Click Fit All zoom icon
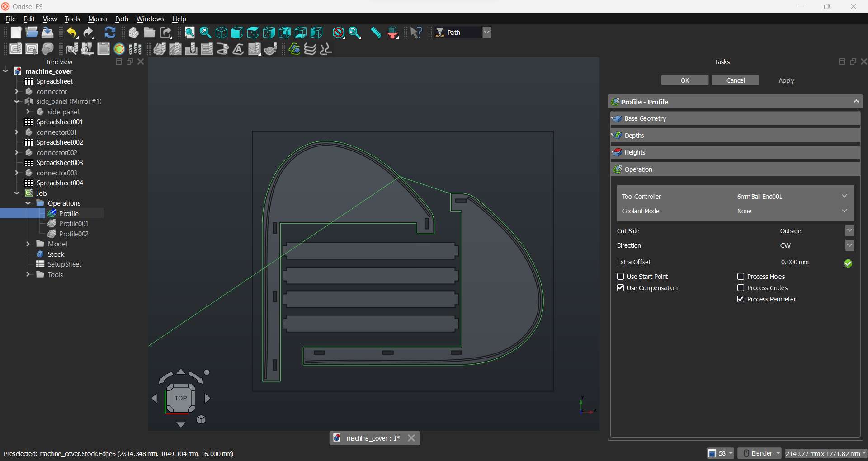This screenshot has height=461, width=868. [190, 33]
